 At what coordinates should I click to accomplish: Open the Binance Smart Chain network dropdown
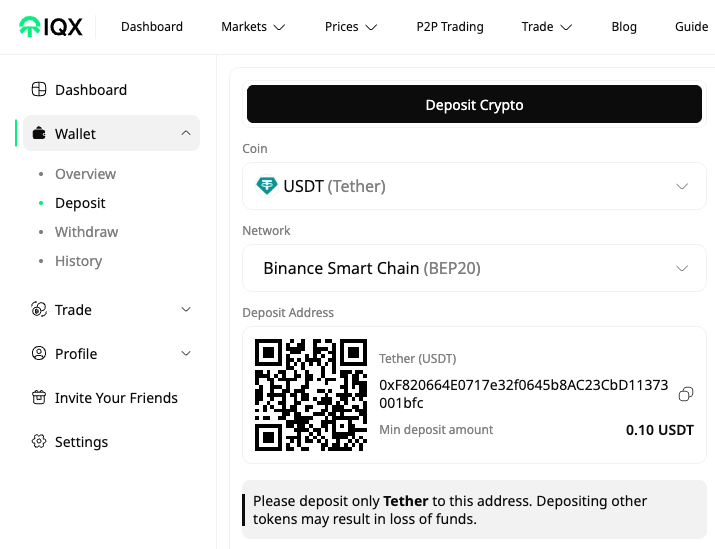tap(474, 268)
